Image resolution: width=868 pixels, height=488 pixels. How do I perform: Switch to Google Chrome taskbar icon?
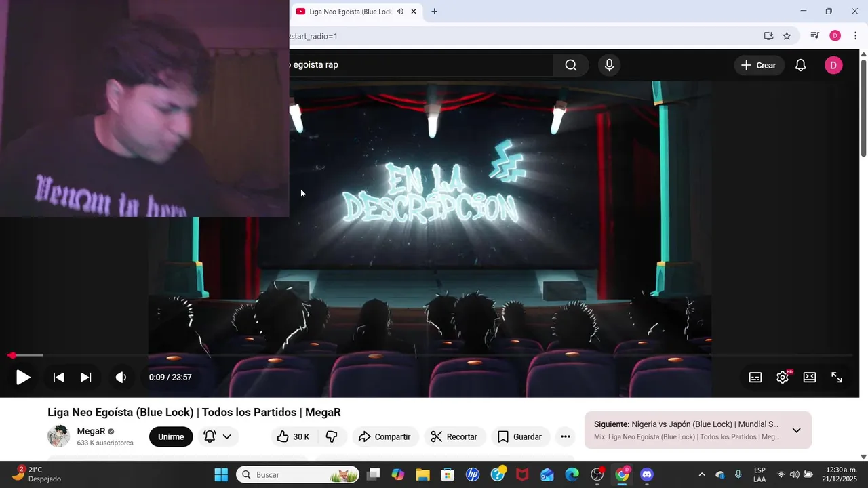[x=622, y=474]
